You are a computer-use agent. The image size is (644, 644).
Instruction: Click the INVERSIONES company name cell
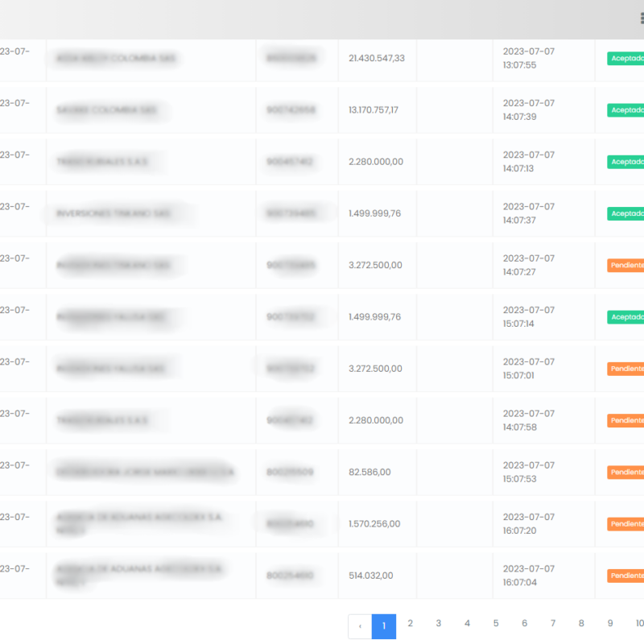114,213
